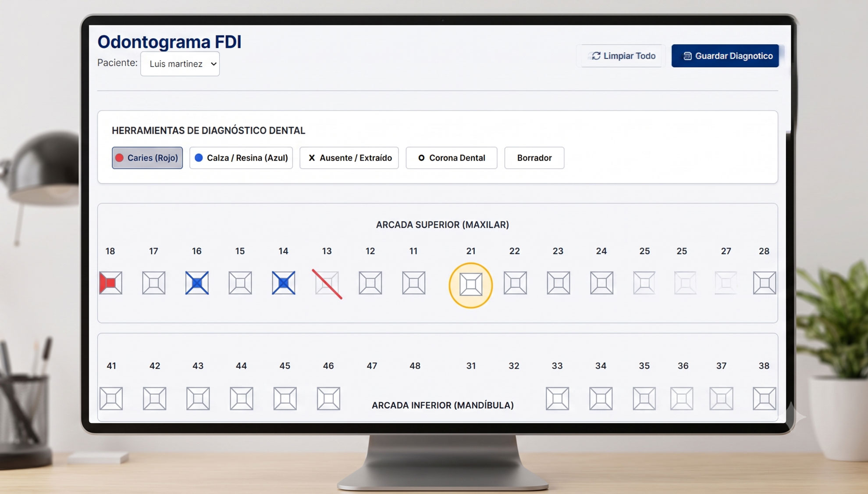Save with Guardar Diagnotico button

(x=725, y=56)
